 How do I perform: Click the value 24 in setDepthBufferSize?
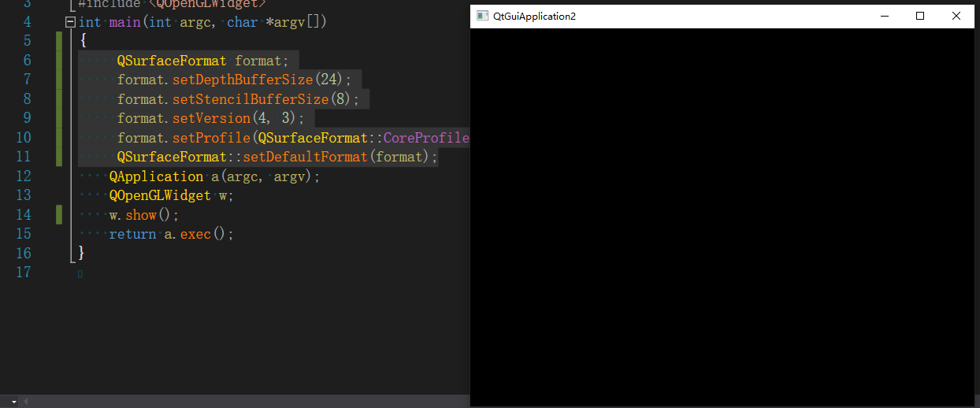[x=329, y=80]
